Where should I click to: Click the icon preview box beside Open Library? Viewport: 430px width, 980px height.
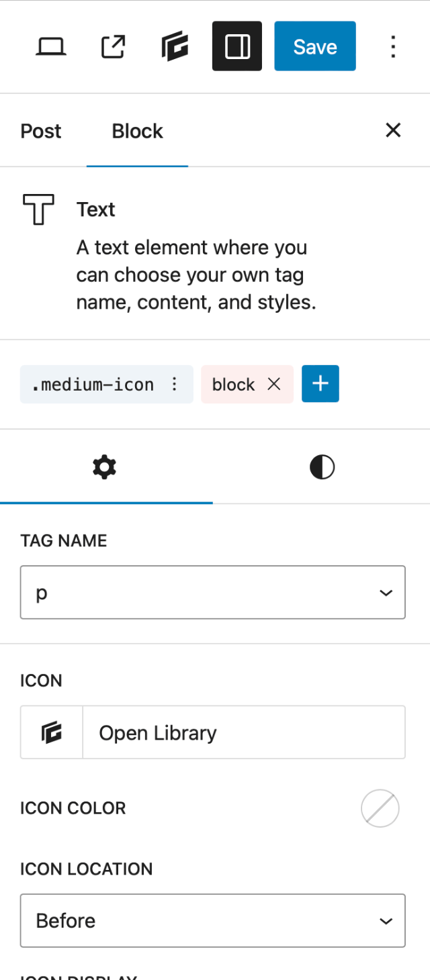[52, 732]
